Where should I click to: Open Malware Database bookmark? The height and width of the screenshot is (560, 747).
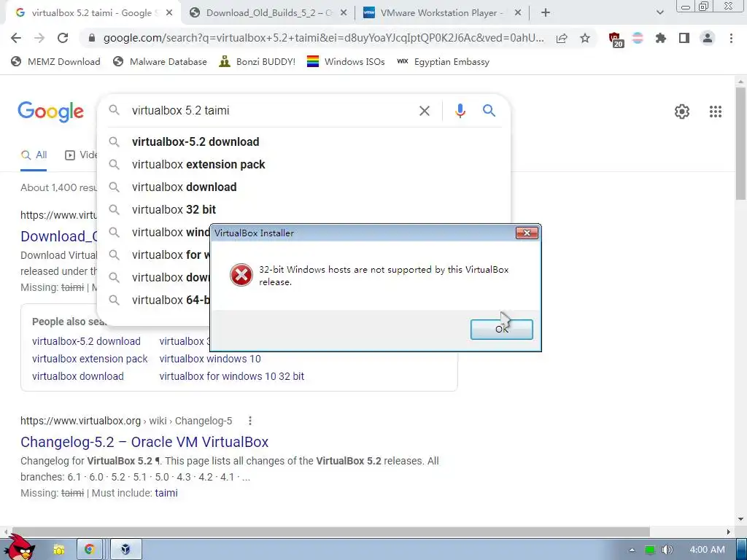[160, 61]
